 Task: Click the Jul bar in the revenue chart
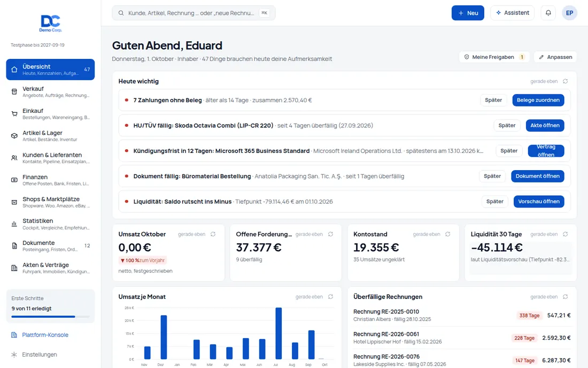pyautogui.click(x=278, y=333)
